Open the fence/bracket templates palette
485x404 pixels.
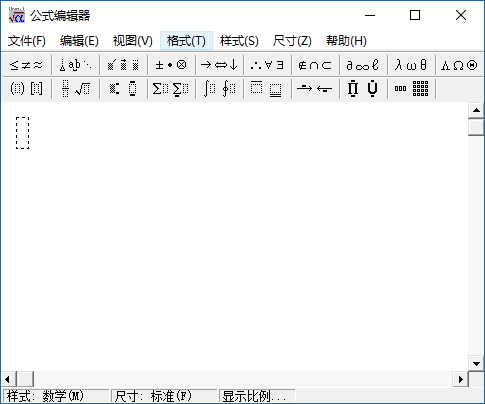click(27, 89)
